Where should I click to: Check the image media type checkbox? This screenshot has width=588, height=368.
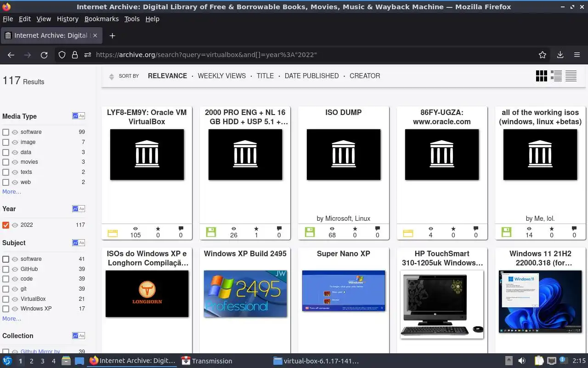point(6,142)
